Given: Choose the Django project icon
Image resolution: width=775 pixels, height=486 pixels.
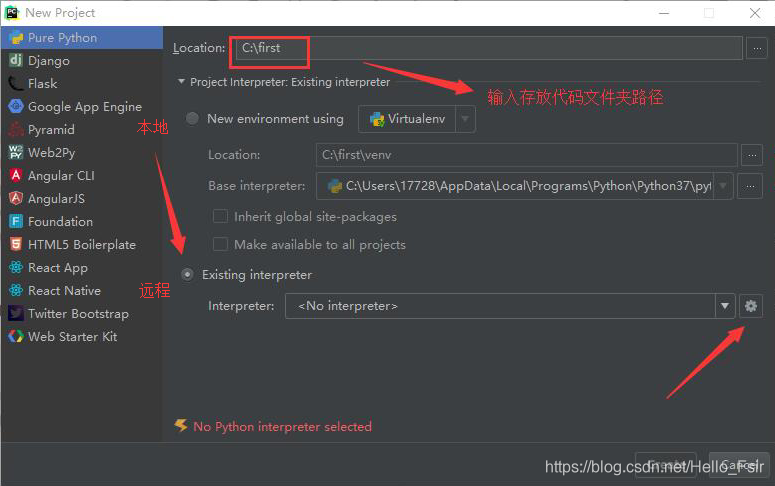Looking at the screenshot, I should 16,60.
